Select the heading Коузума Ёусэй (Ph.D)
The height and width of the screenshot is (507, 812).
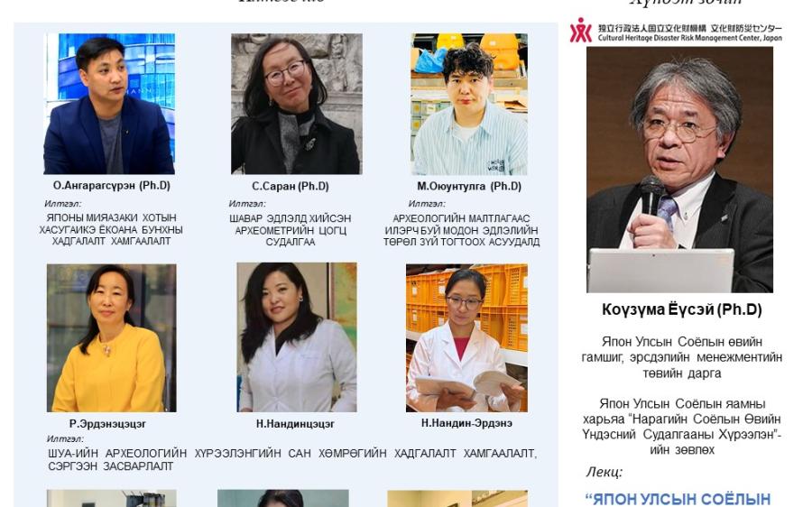681,309
